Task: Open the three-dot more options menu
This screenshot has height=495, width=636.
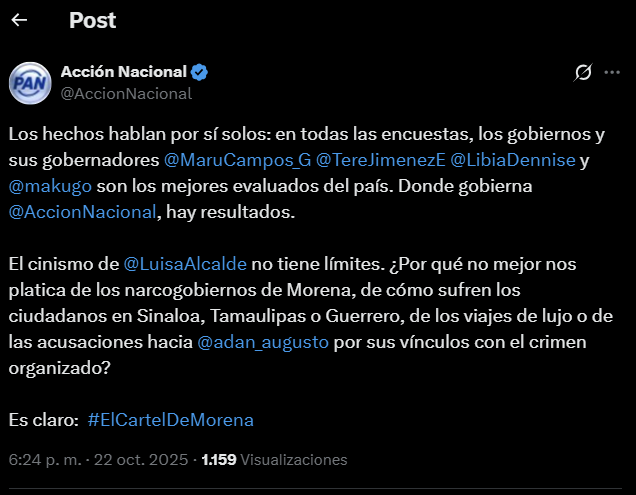Action: (612, 73)
